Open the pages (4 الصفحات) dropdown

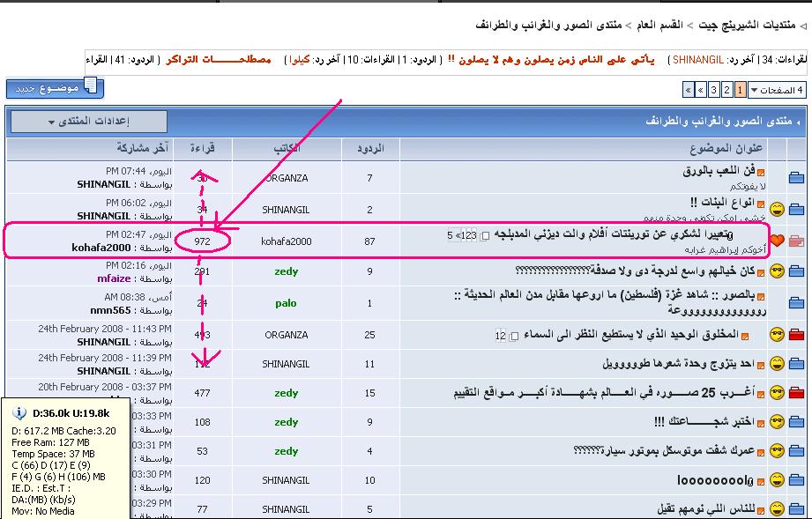coord(777,90)
